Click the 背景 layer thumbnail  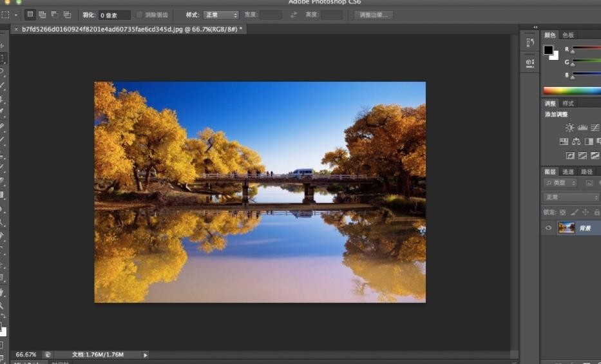point(566,227)
